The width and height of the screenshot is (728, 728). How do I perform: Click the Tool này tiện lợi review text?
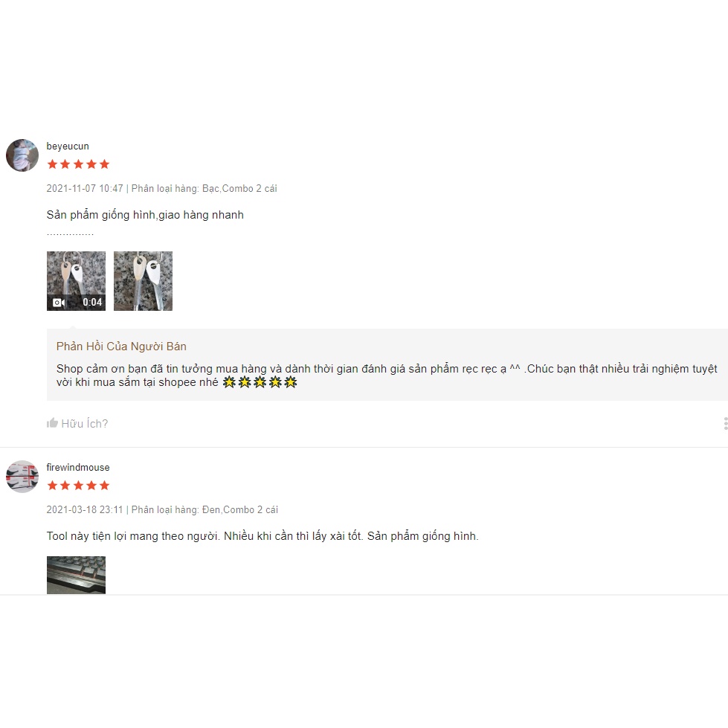point(262,536)
